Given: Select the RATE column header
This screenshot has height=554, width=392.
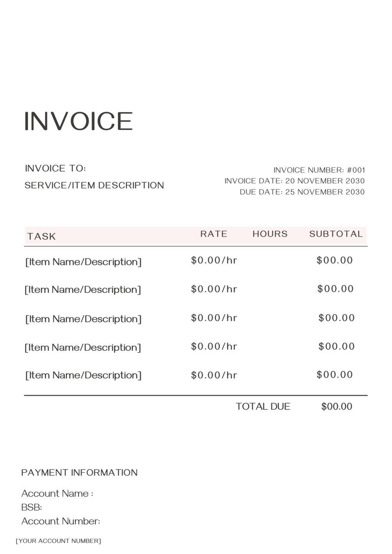Looking at the screenshot, I should click(x=214, y=234).
